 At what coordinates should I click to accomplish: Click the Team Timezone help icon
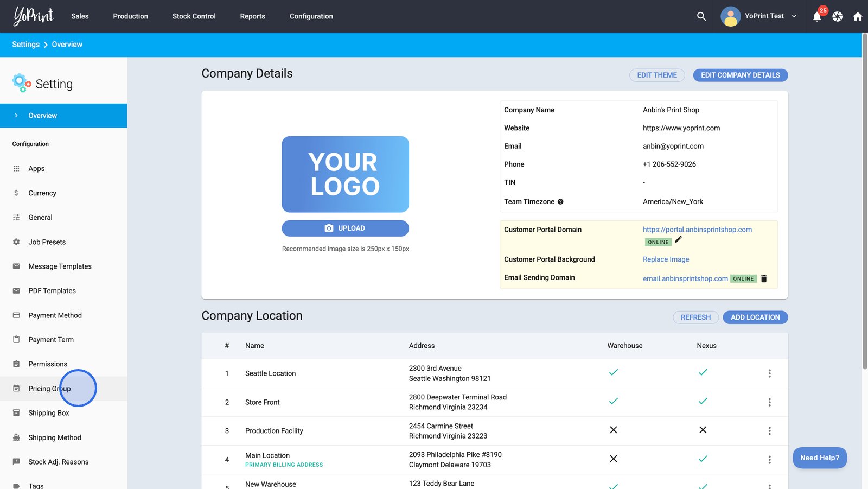[560, 202]
